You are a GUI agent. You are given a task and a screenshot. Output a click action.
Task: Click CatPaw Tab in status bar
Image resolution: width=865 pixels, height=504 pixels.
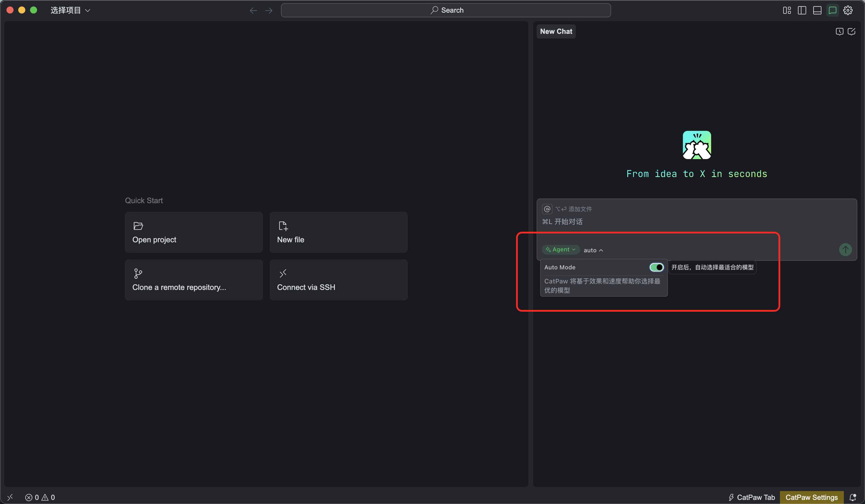[752, 497]
